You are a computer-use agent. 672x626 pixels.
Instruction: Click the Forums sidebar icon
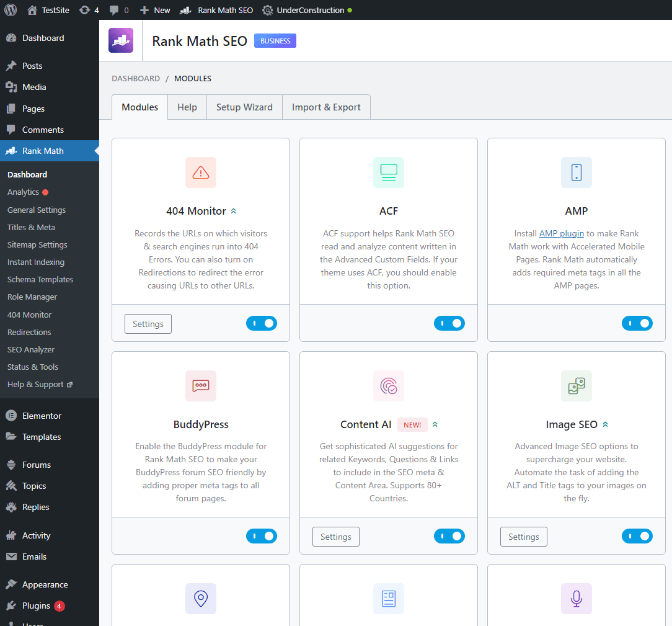coord(11,464)
